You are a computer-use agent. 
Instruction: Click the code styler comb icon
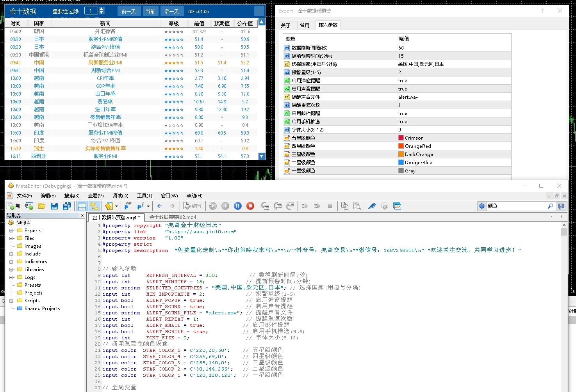(x=372, y=206)
